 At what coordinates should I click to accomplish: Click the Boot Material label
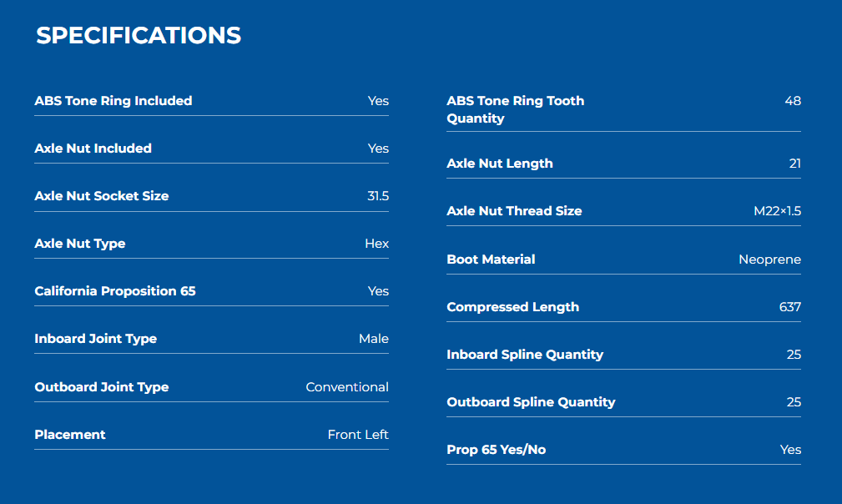click(x=491, y=260)
